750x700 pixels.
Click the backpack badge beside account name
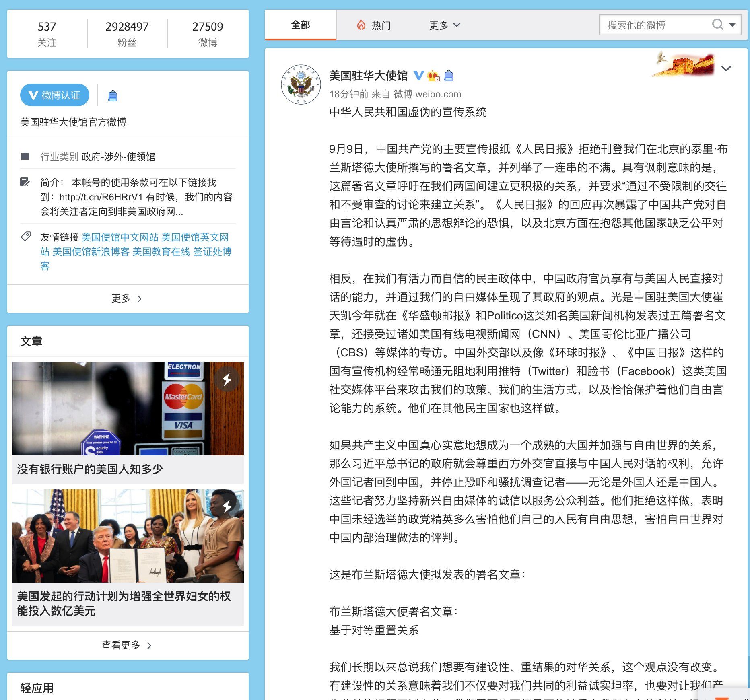tap(449, 76)
